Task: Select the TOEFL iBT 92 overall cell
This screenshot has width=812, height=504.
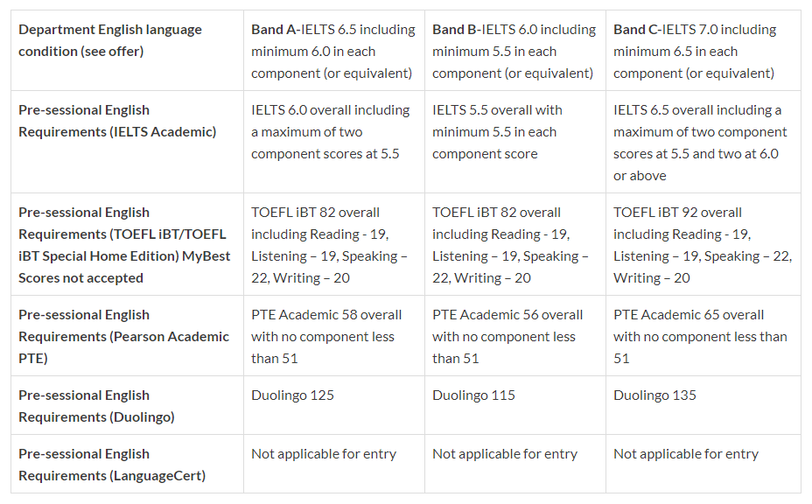Action: click(x=702, y=245)
